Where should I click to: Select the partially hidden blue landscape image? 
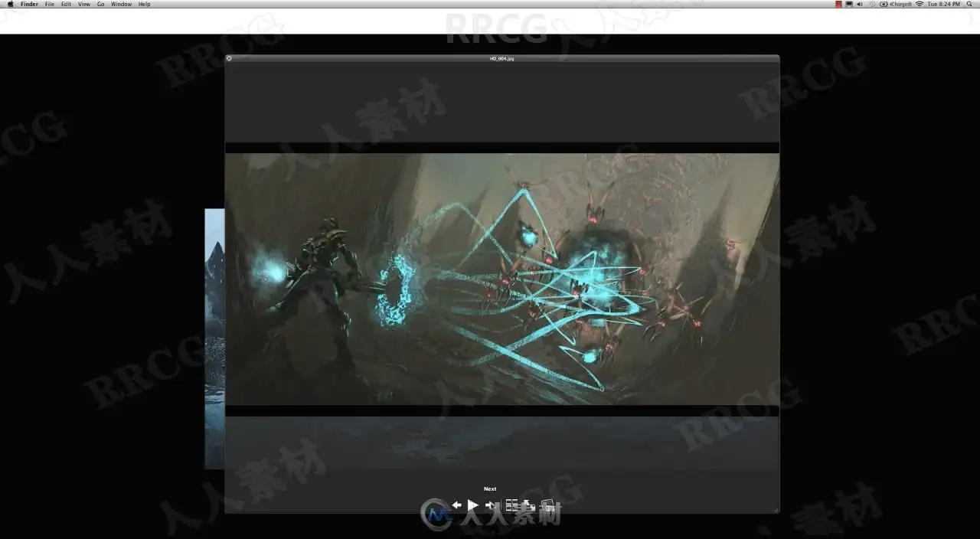(x=214, y=338)
